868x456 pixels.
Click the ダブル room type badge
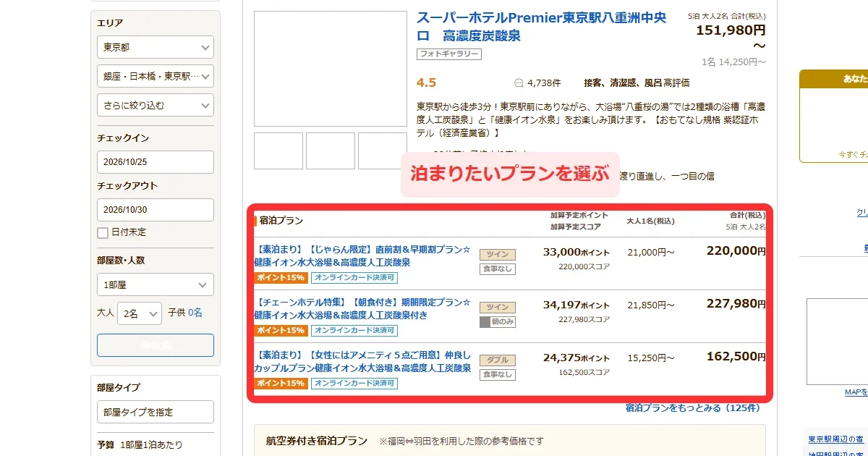pos(498,360)
